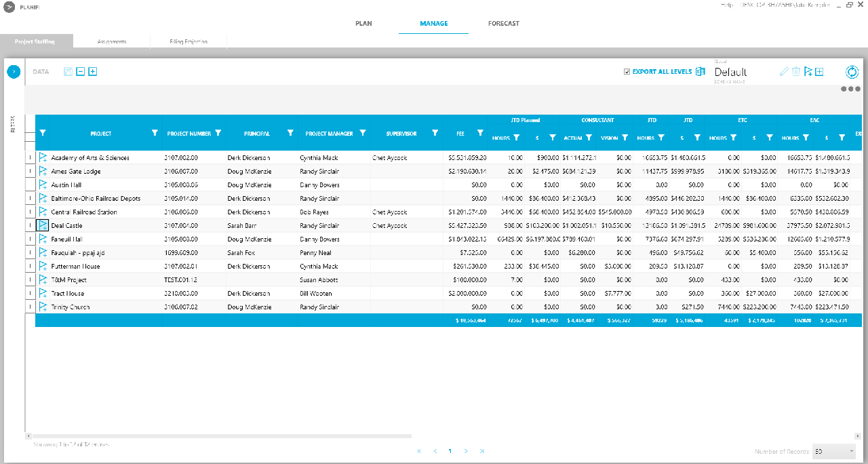Expand the Faneuil Hall row

[x=30, y=239]
